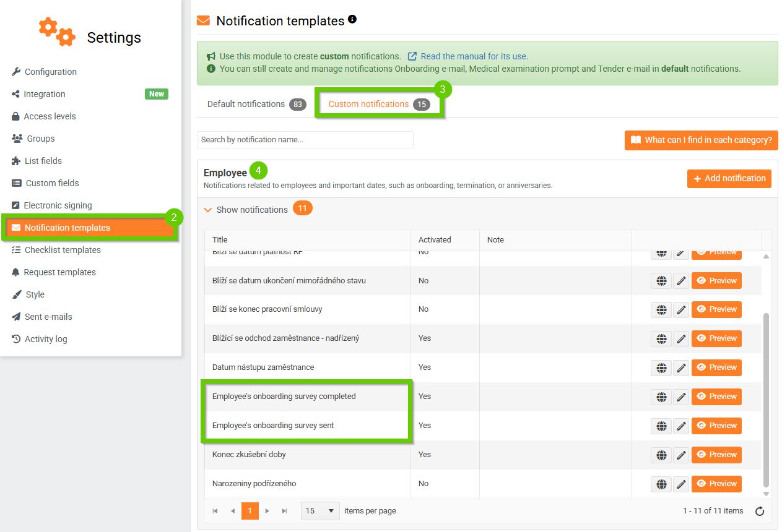Open the items per page dropdown

(320, 511)
